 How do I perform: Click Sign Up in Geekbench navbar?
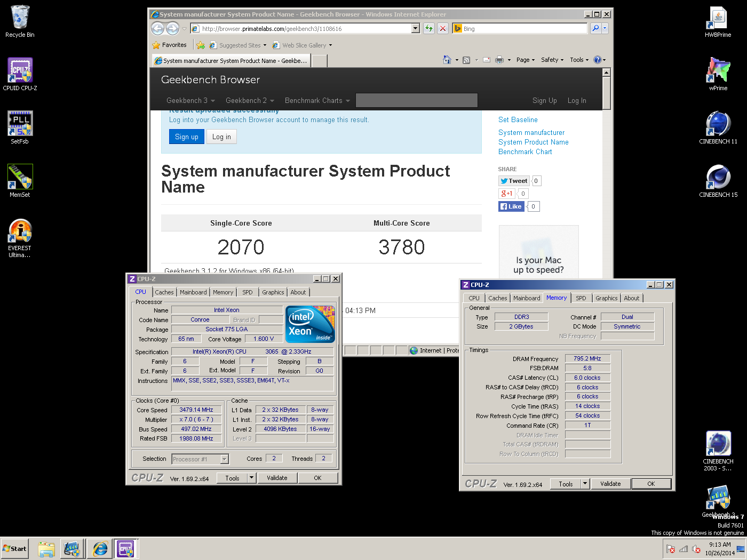click(545, 100)
